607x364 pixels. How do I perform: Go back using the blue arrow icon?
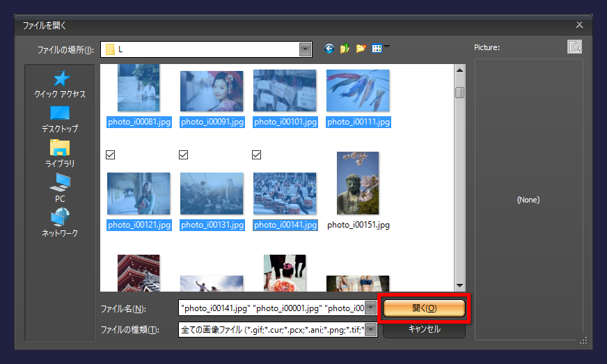point(329,49)
